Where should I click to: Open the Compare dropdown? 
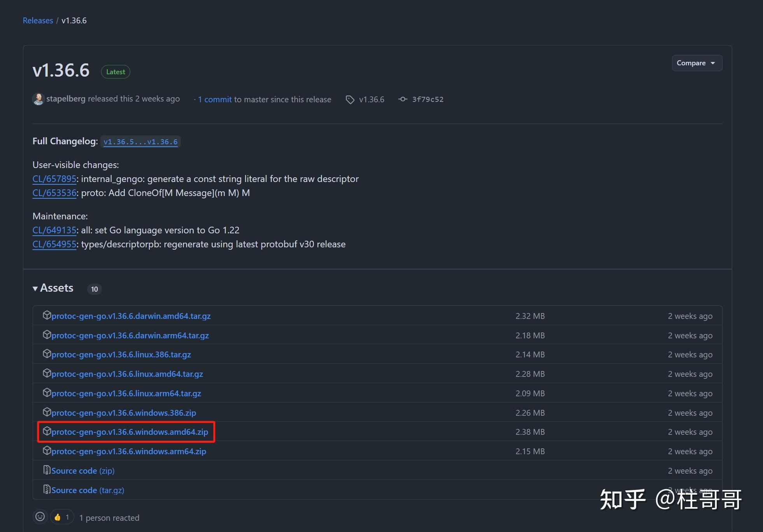coord(696,63)
